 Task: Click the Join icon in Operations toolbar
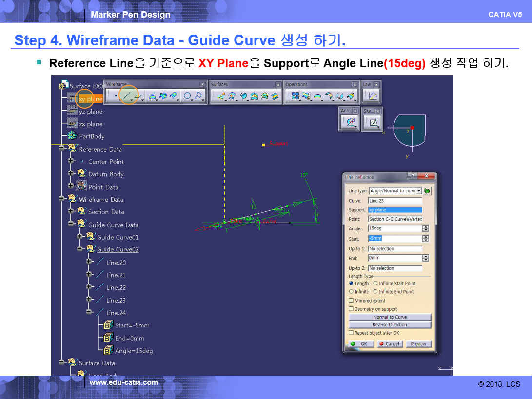(295, 96)
